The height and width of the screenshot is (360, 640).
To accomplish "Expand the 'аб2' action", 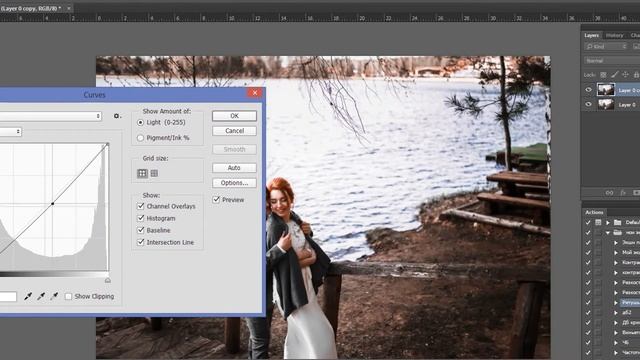I will click(x=616, y=313).
